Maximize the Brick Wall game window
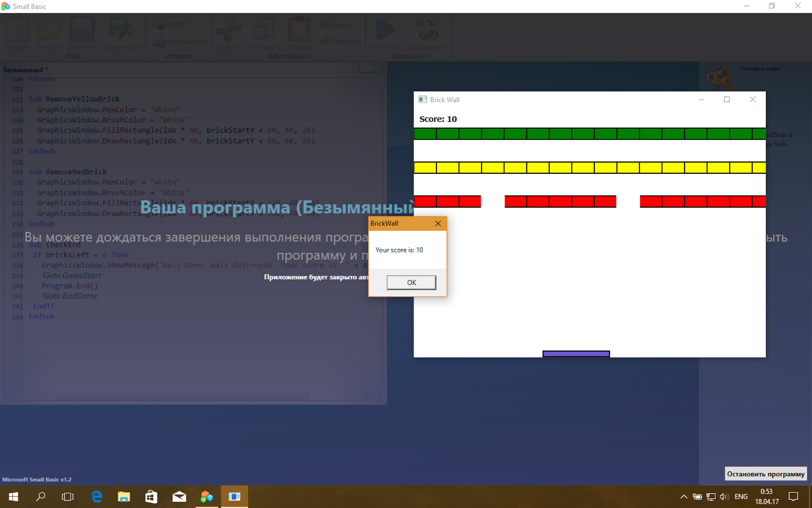The width and height of the screenshot is (812, 508). pos(727,100)
